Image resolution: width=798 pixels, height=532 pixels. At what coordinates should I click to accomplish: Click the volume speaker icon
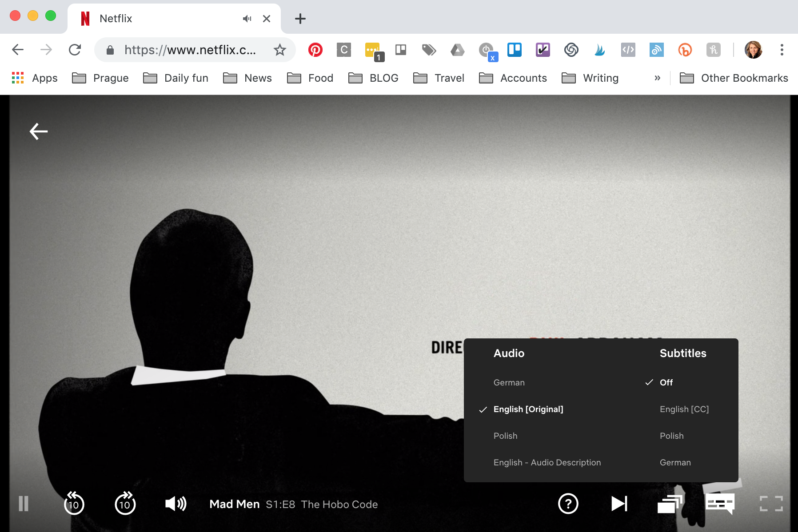pos(176,504)
